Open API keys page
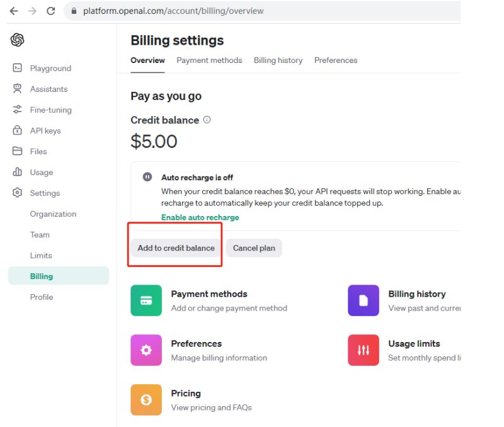This screenshot has height=427, width=504. 45,131
